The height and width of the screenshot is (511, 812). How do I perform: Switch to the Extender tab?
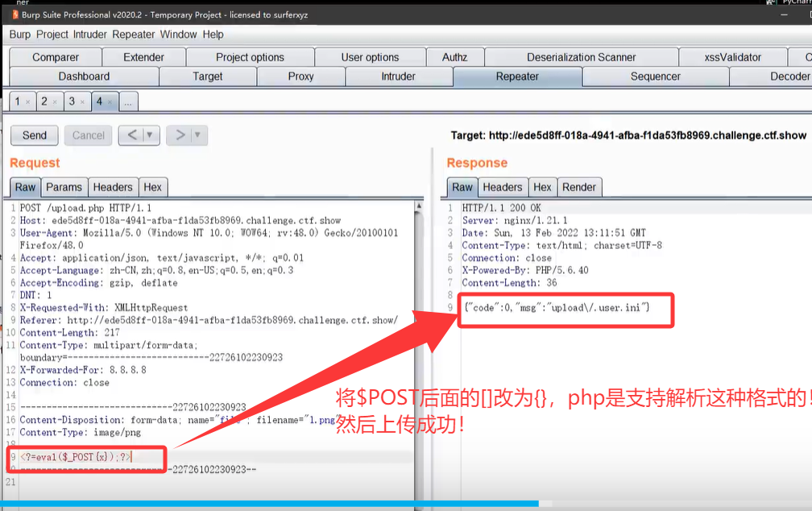pos(143,57)
